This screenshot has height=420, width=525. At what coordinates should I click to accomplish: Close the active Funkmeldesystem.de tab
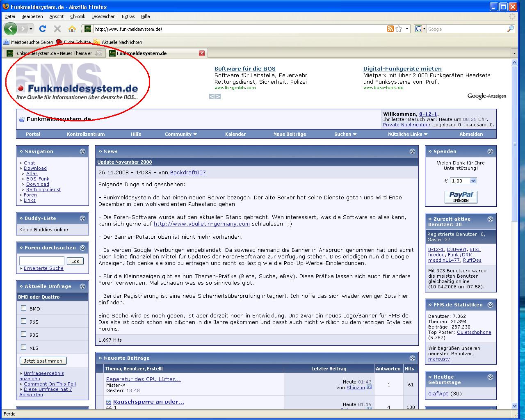(x=202, y=53)
